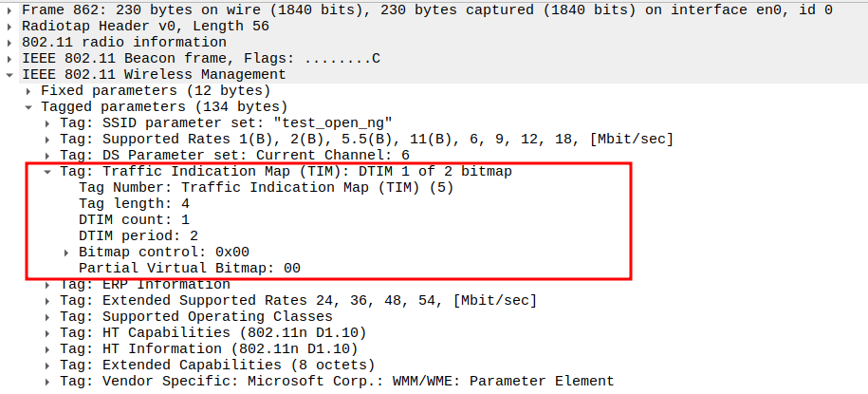Expand the Frame 862 row
Screen dimensions: 868x394
click(x=10, y=9)
